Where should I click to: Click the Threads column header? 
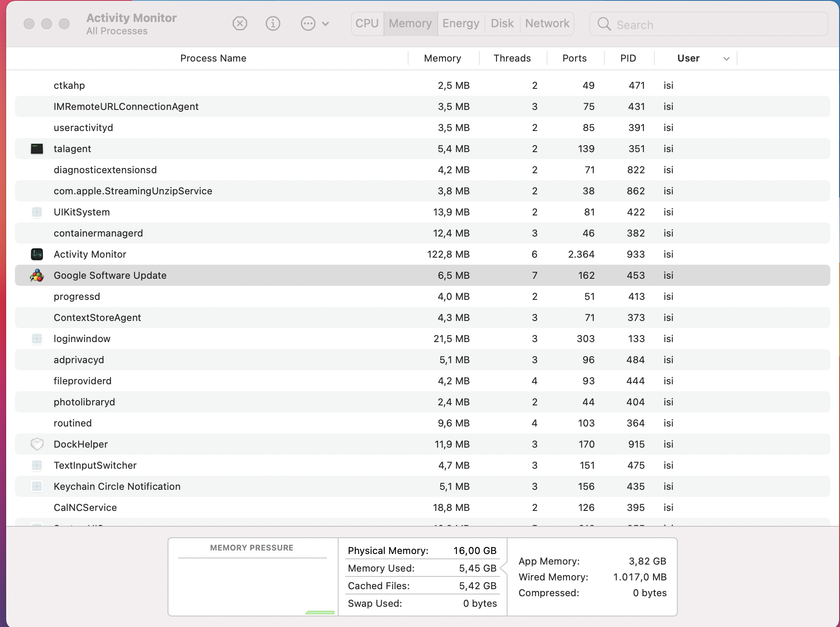(512, 58)
